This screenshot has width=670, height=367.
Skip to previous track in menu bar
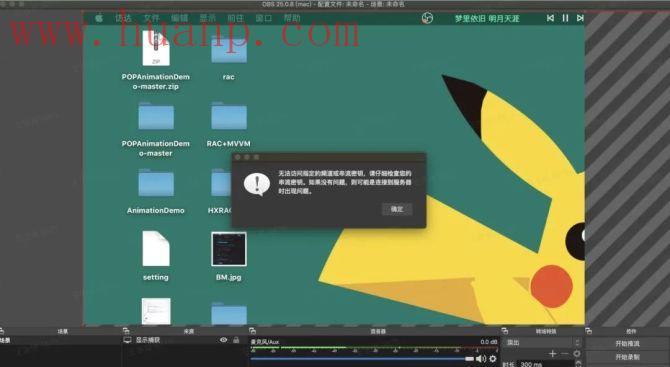point(550,18)
